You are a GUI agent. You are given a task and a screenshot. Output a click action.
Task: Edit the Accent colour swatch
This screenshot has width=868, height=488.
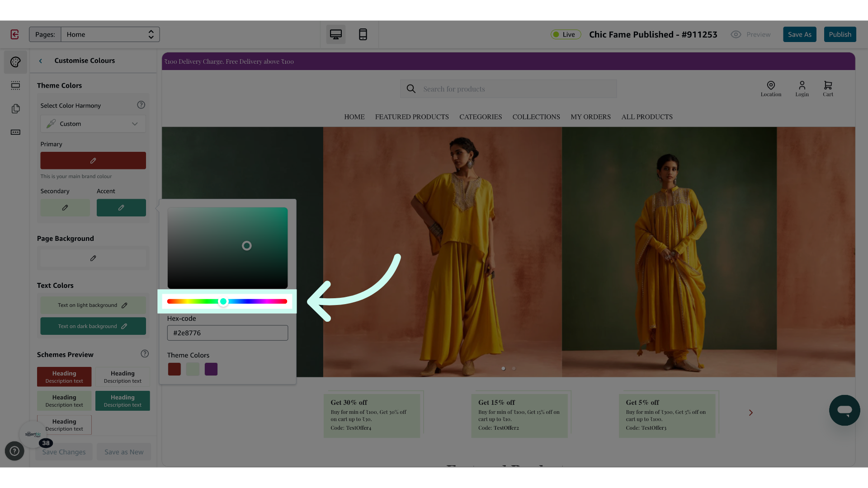pyautogui.click(x=121, y=208)
